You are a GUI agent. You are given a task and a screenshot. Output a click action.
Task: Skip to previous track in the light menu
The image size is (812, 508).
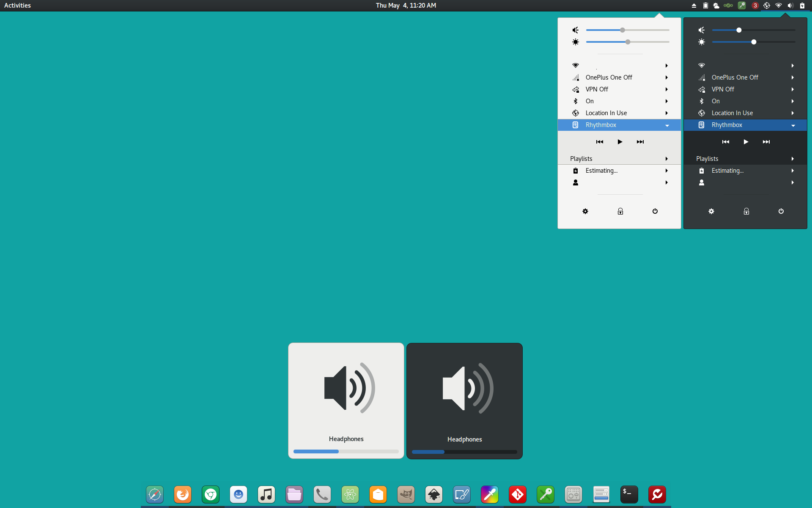point(600,142)
